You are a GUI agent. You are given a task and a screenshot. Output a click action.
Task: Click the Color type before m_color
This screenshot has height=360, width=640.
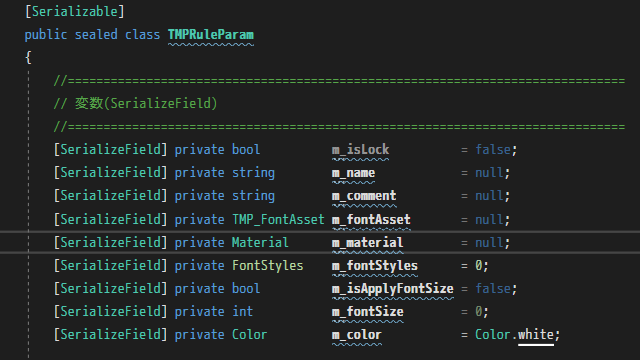(249, 335)
